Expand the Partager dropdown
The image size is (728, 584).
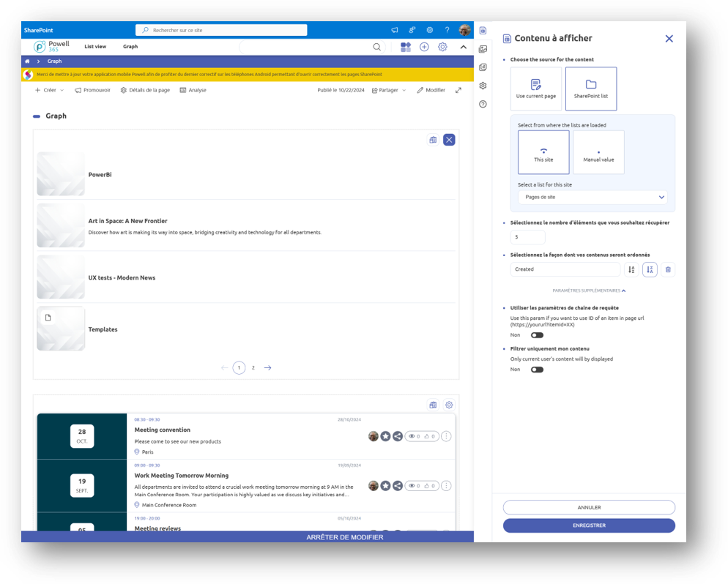[x=389, y=91]
